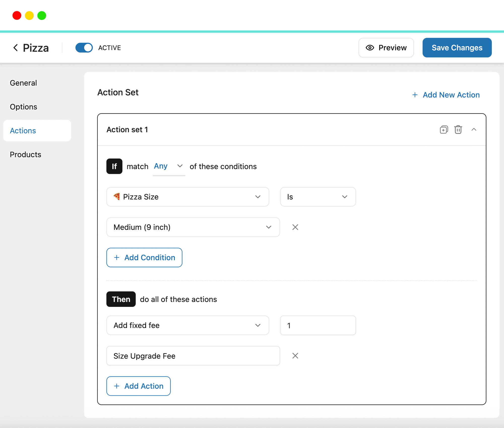Duplicate Action set 1 icon

coord(444,130)
